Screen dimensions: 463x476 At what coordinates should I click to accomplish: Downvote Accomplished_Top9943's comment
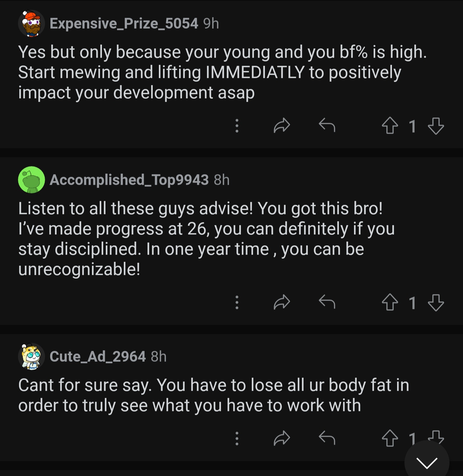[436, 303]
